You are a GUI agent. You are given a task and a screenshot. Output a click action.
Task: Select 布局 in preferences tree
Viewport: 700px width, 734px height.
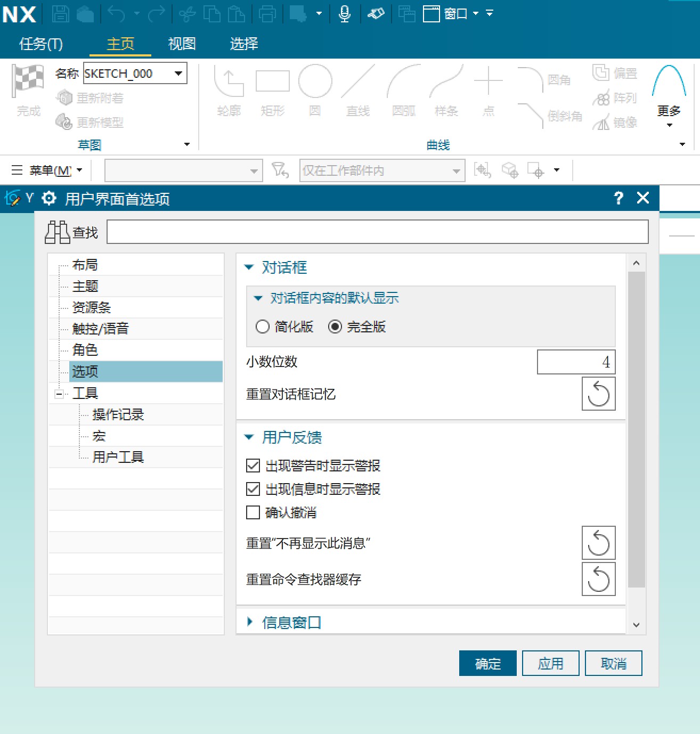(85, 265)
